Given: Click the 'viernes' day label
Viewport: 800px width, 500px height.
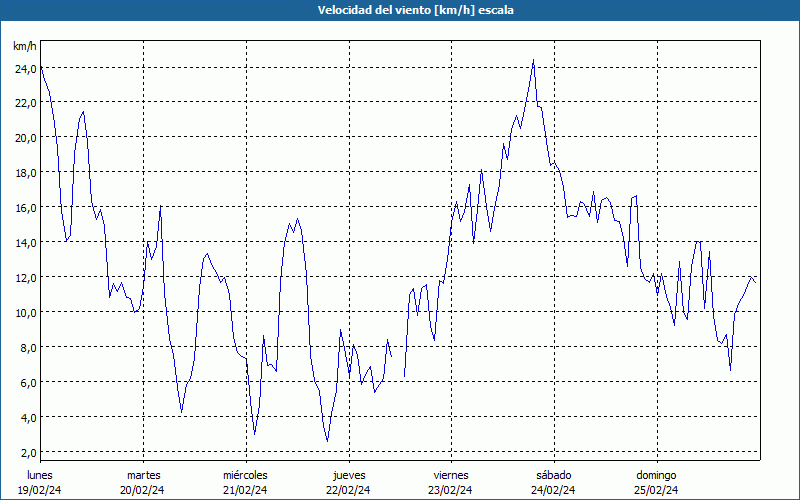Looking at the screenshot, I should 451,475.
